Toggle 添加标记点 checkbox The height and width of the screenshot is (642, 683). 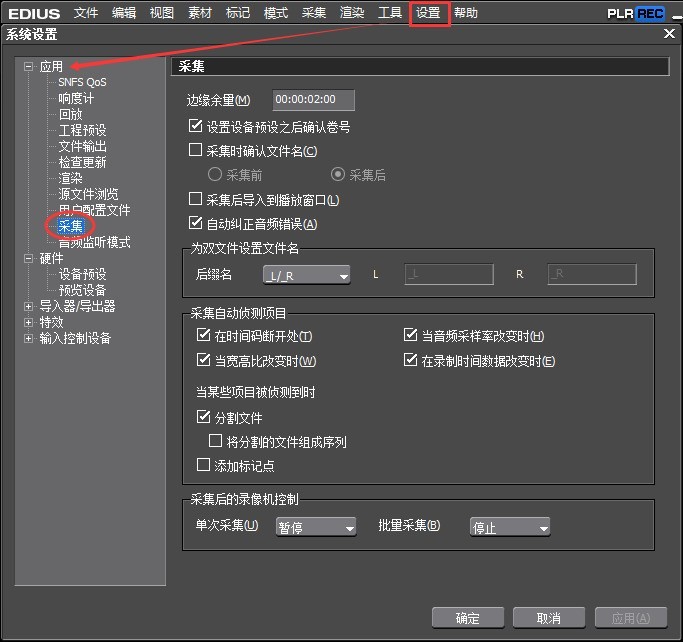pos(204,465)
